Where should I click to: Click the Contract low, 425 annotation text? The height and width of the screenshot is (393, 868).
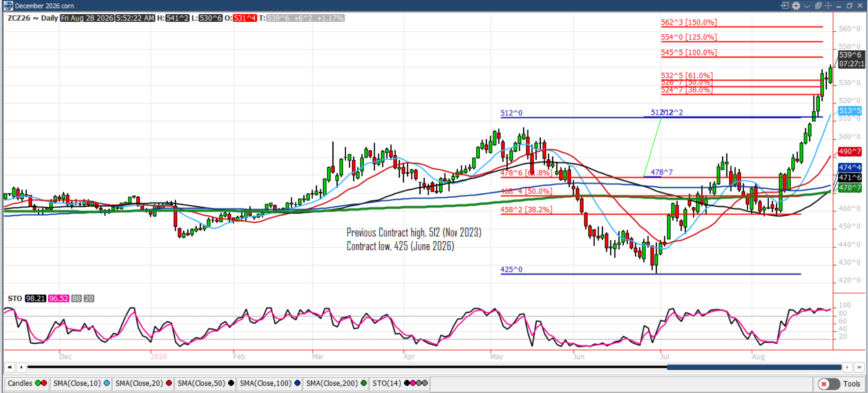[x=400, y=246]
